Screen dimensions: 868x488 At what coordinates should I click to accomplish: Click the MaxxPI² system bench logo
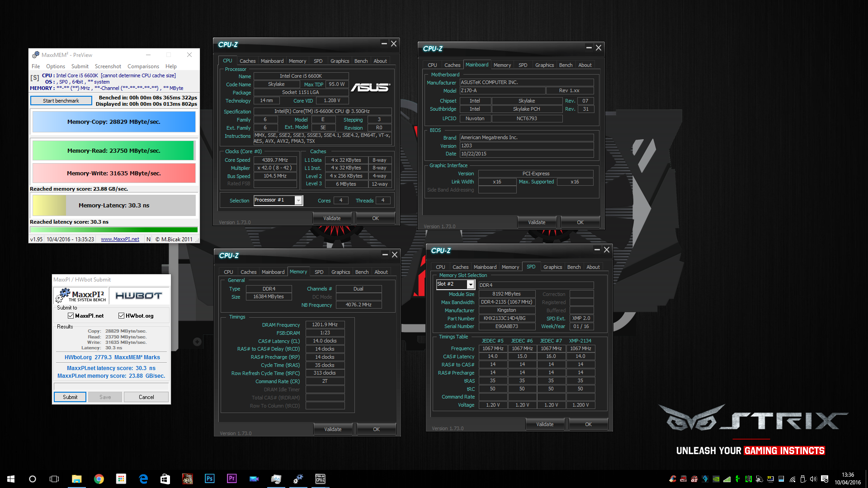pos(81,296)
